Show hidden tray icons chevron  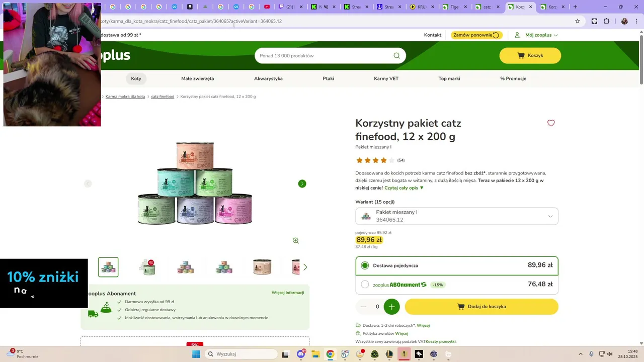[x=581, y=354]
